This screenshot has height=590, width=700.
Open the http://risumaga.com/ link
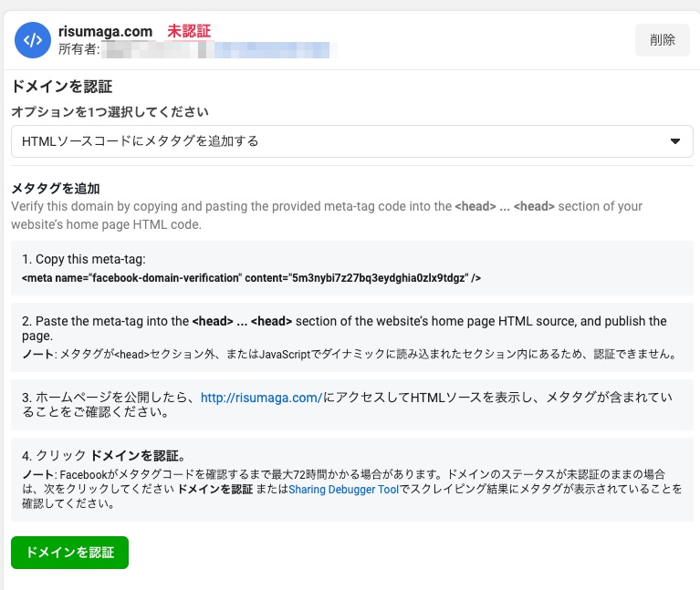pos(261,398)
